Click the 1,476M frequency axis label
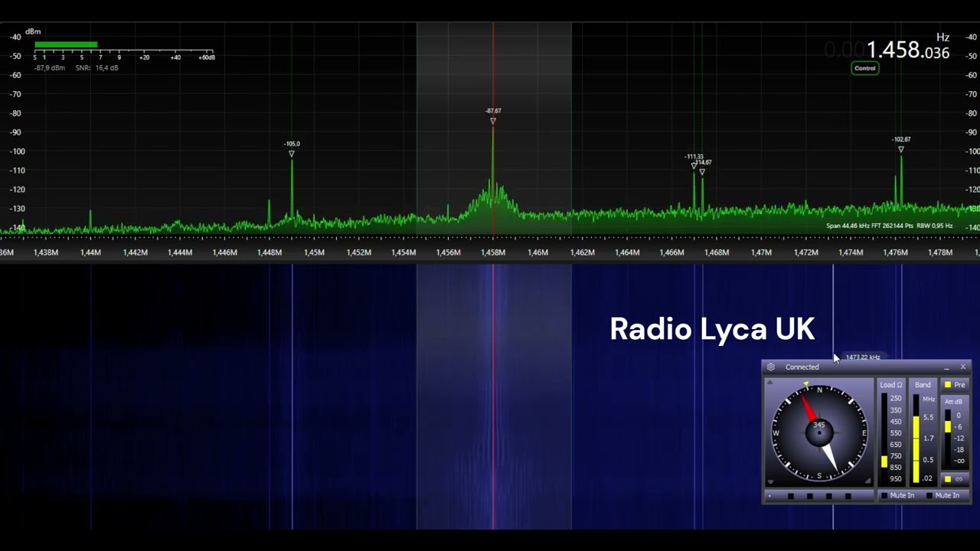This screenshot has width=980, height=551. click(896, 253)
